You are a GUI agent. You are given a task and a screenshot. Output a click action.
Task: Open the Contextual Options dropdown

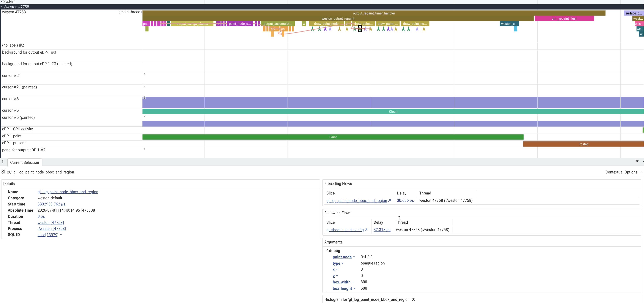tap(623, 172)
